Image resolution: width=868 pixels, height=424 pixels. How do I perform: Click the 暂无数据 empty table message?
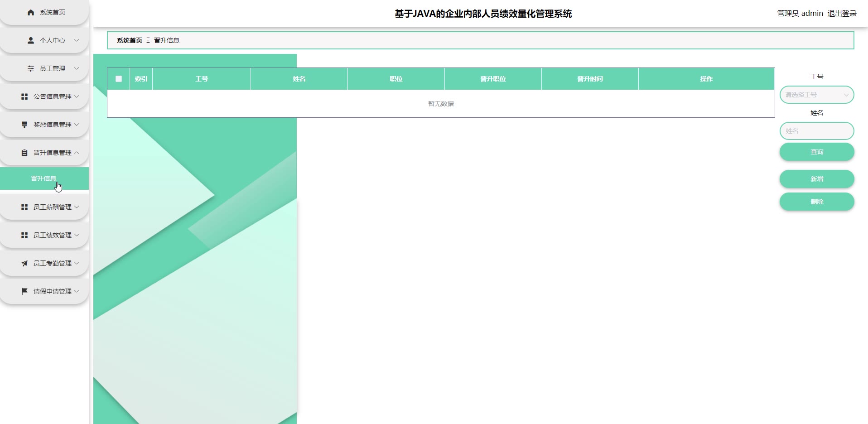click(441, 104)
